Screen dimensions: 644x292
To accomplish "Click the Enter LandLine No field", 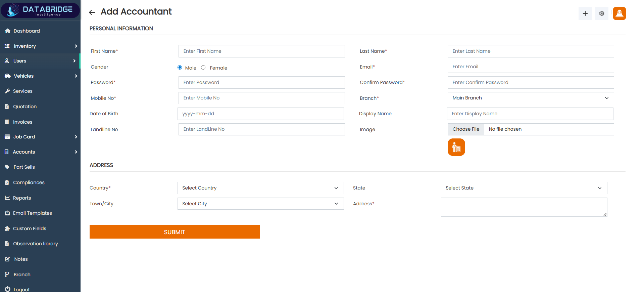I will (261, 129).
